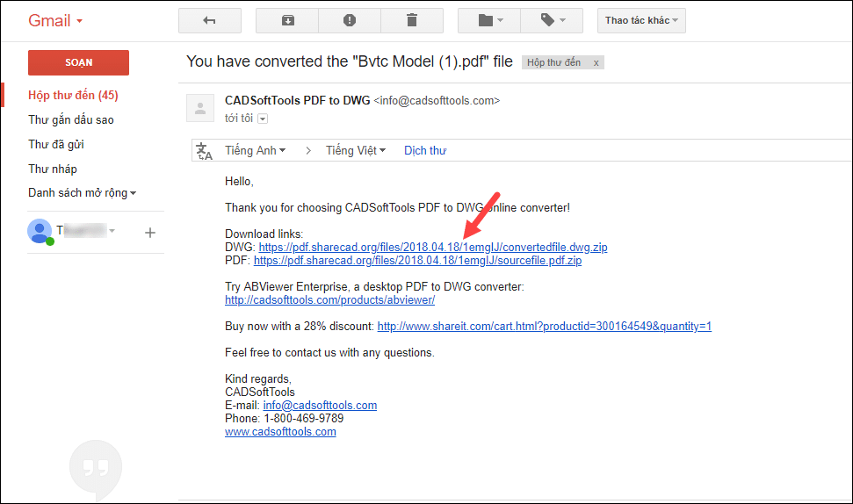This screenshot has width=853, height=504.
Task: Click the "SOẠN" compose button
Action: pyautogui.click(x=78, y=62)
